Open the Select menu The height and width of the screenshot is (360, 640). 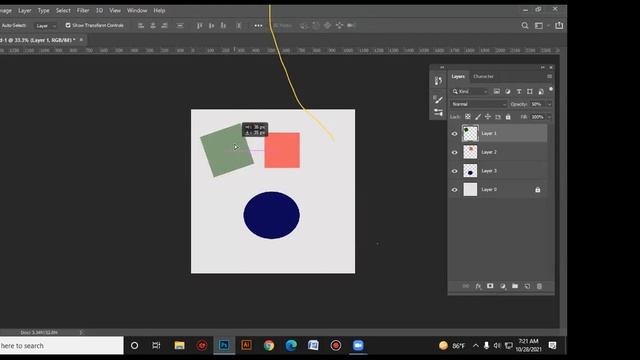(63, 11)
